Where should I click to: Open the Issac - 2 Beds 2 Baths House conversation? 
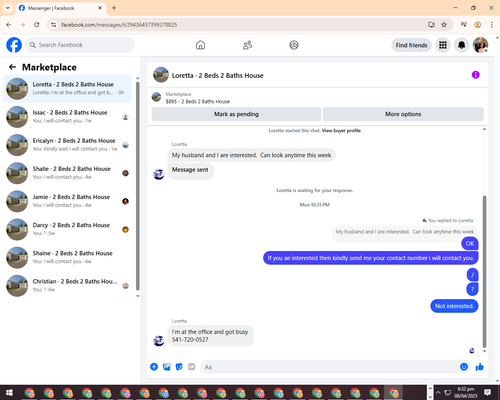(x=67, y=117)
